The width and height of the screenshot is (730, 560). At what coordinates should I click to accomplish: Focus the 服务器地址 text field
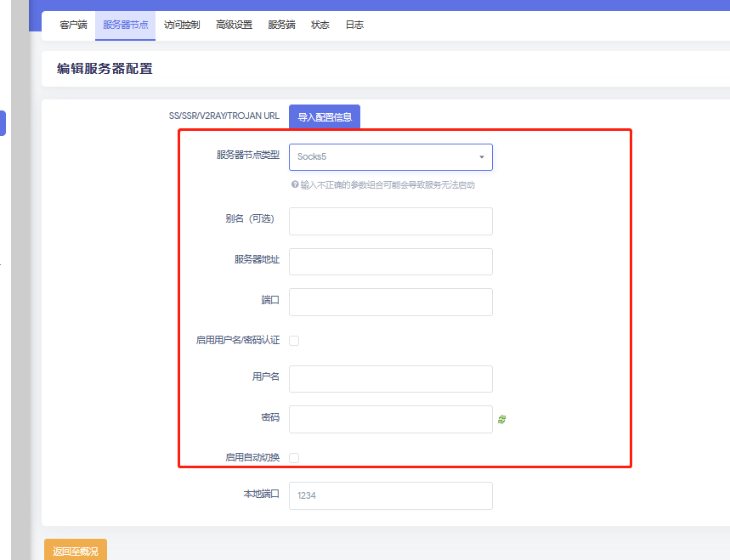tap(390, 262)
